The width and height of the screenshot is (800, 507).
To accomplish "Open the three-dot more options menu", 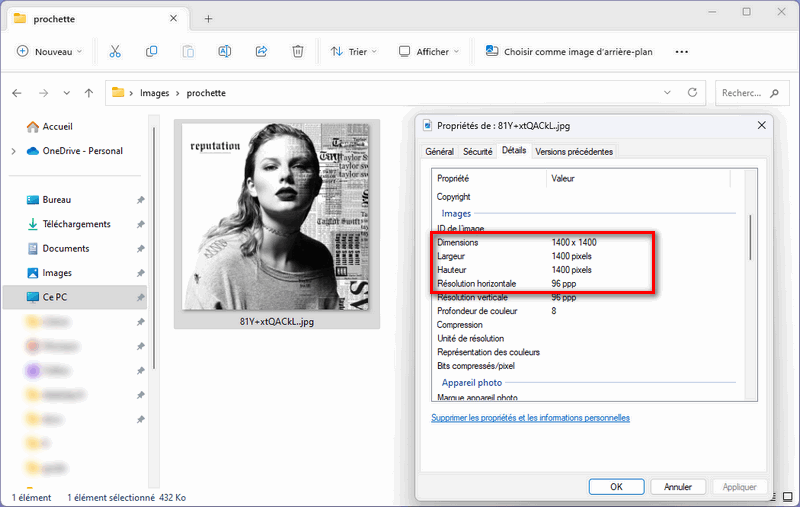I will click(682, 52).
